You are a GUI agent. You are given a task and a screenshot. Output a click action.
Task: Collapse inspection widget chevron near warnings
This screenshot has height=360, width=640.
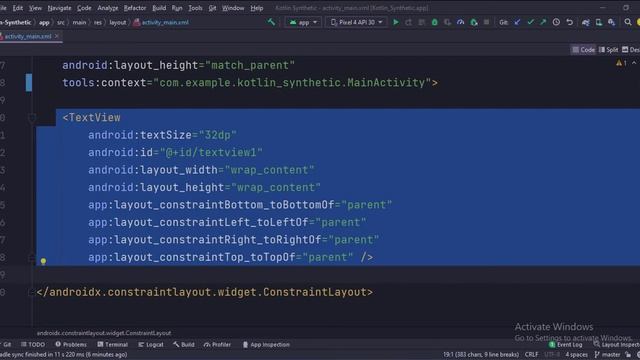(634, 63)
